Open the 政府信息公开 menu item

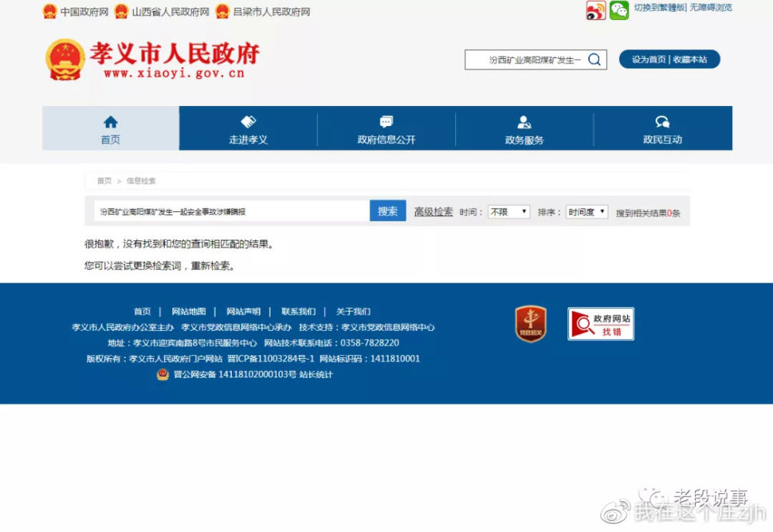tap(386, 139)
